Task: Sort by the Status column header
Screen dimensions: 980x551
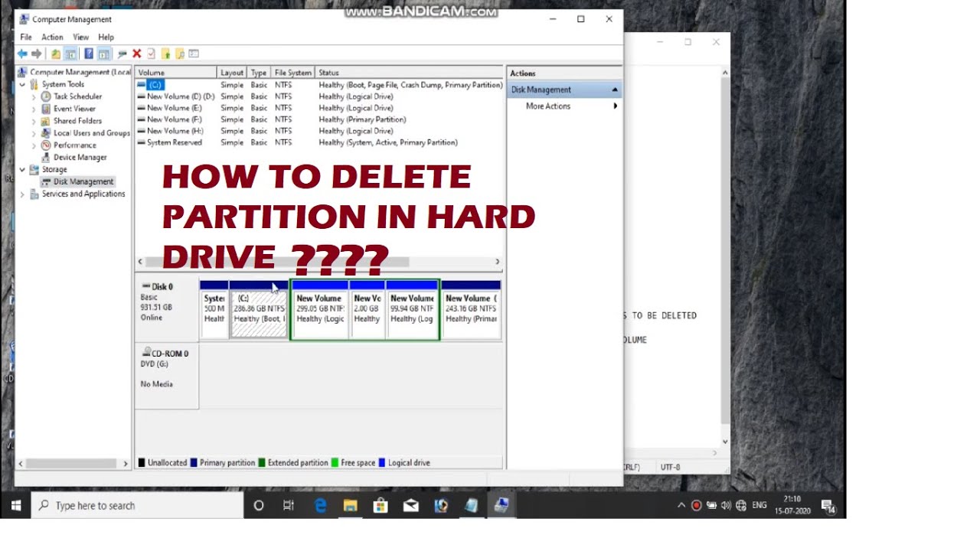Action: point(410,73)
